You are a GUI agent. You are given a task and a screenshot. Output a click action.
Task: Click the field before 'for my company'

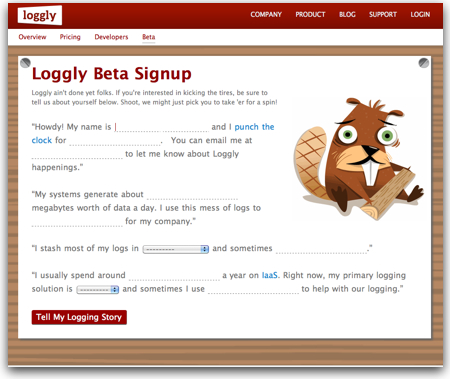(x=77, y=222)
